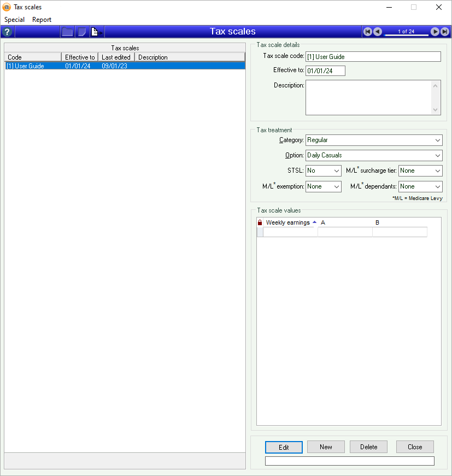452x476 pixels.
Task: Expand the Option dropdown showing Daily Casuals
Action: 374,155
